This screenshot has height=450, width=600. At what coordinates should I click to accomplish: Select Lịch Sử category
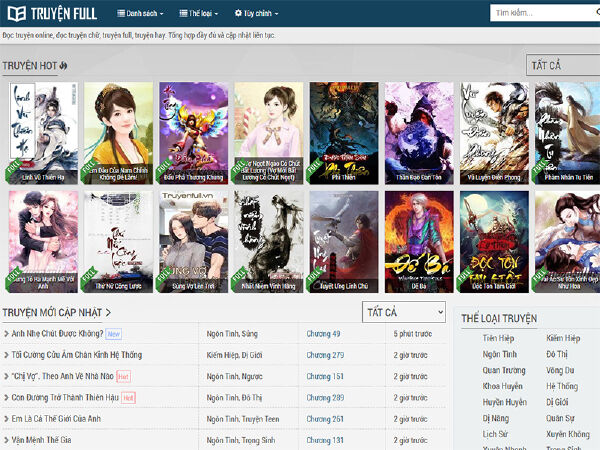[495, 434]
